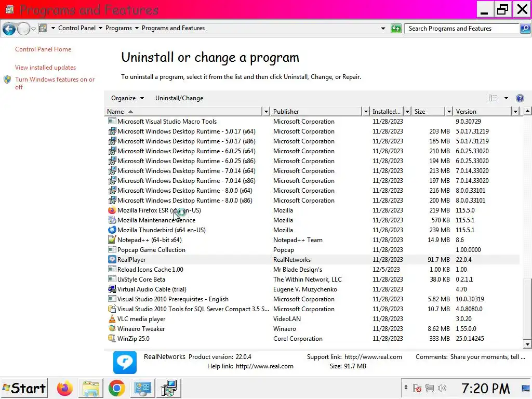This screenshot has height=399, width=532.
Task: Click the RealPlayer row icon
Action: coord(112,260)
